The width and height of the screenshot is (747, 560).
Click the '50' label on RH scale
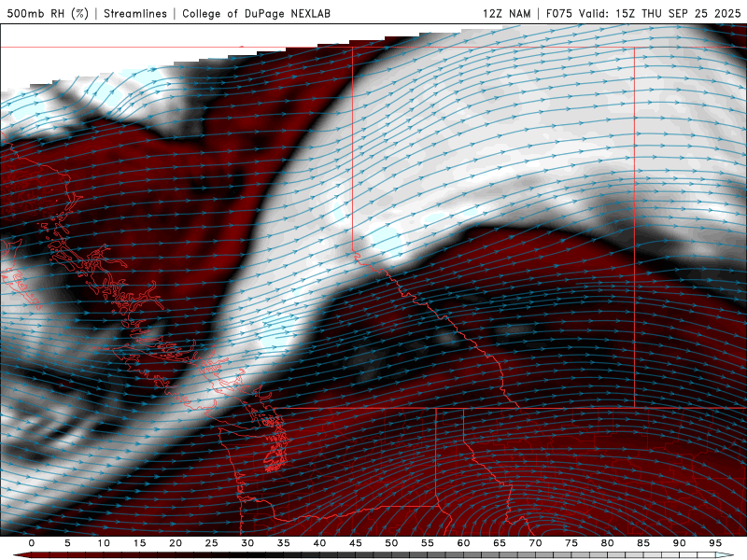[391, 543]
